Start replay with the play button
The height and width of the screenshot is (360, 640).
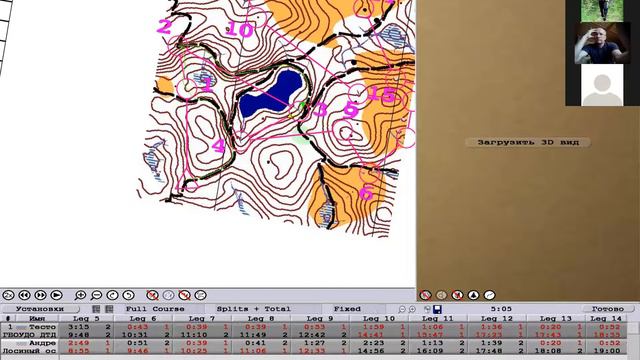pos(56,295)
